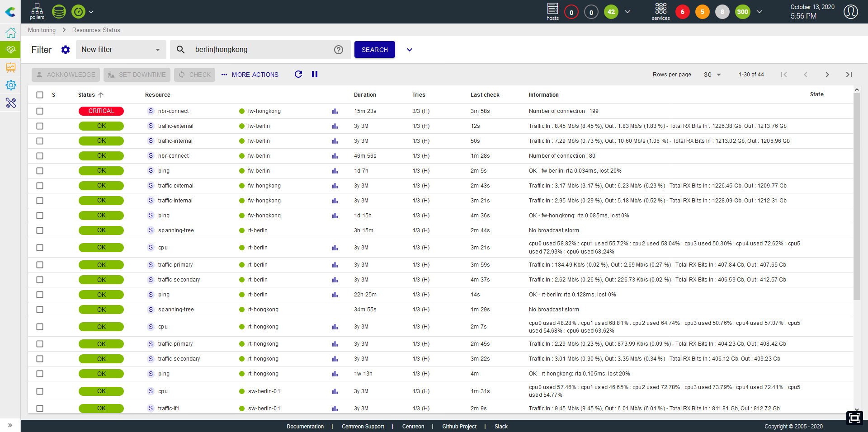Screen dimensions: 868x432
Task: Click the green 300 OK services counter
Action: tap(742, 12)
